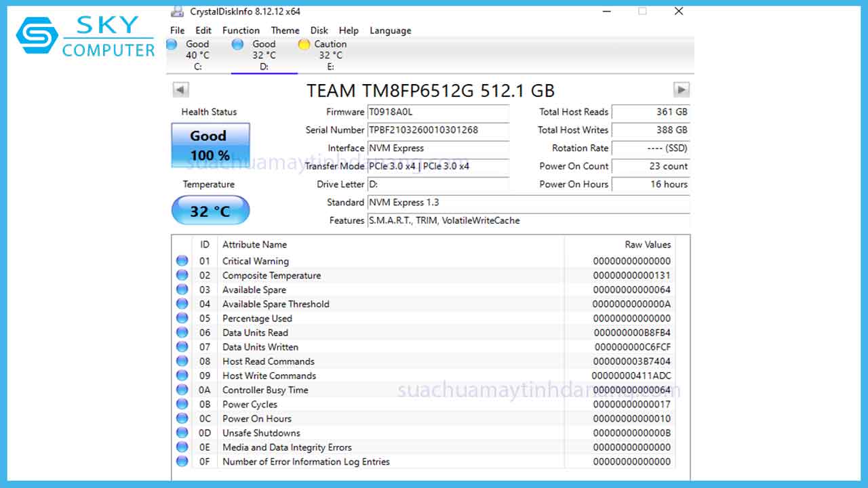Viewport: 868px width, 488px height.
Task: Click the Firmware field T0918A0L
Action: 438,112
